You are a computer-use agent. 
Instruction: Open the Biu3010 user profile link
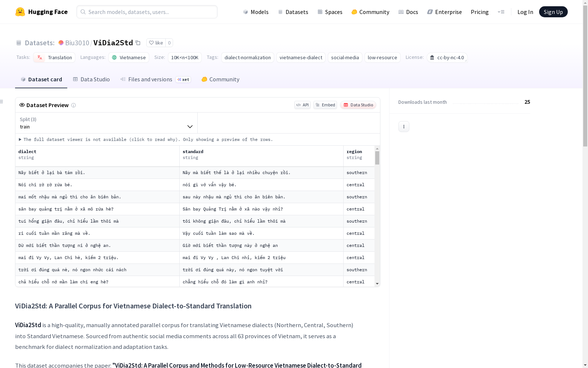(x=77, y=43)
